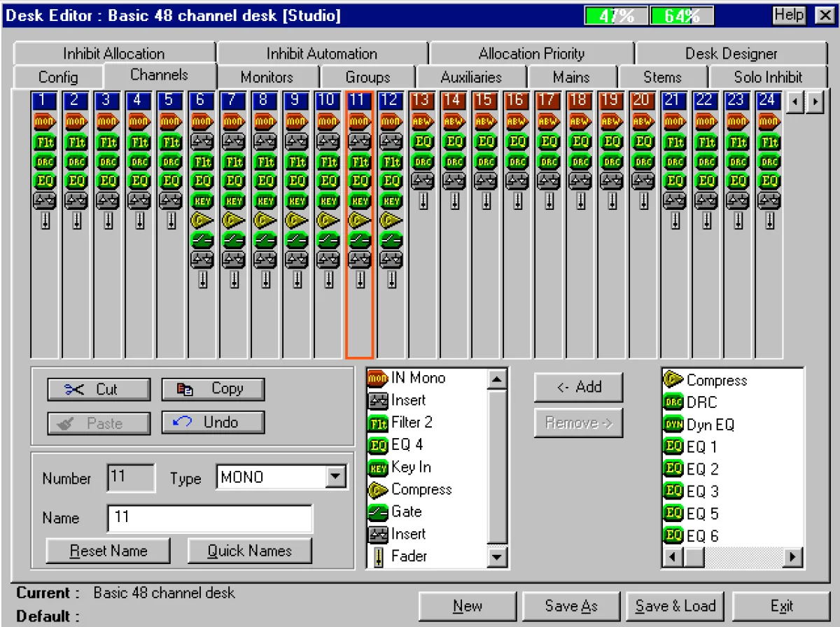Switch to the Mains tab
The image size is (840, 627).
point(571,77)
